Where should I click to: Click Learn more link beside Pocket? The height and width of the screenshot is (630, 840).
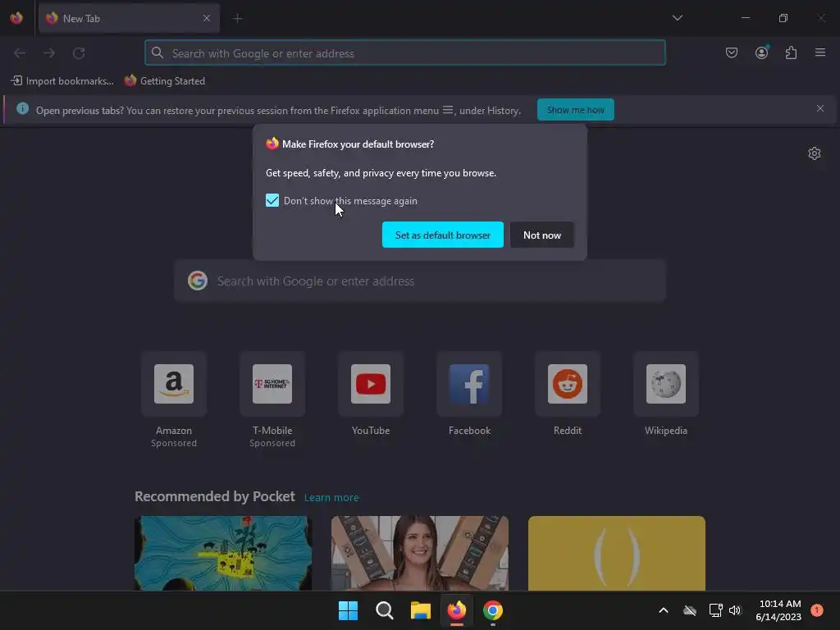[331, 498]
